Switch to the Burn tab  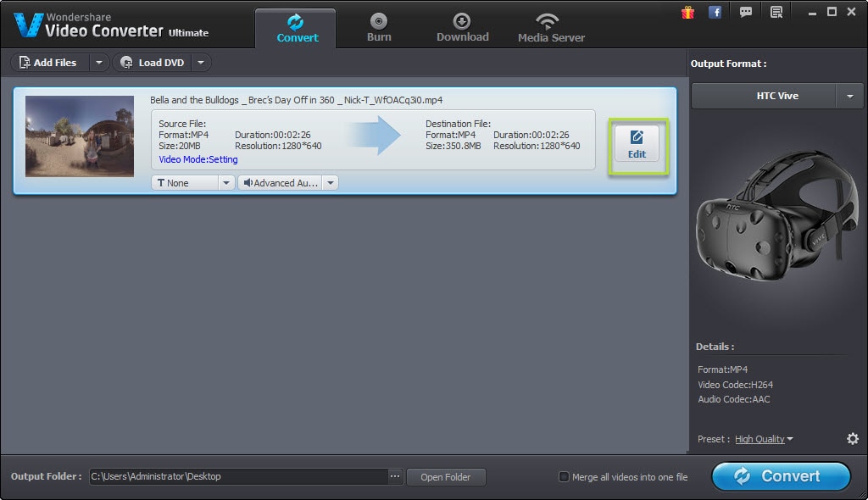[379, 28]
